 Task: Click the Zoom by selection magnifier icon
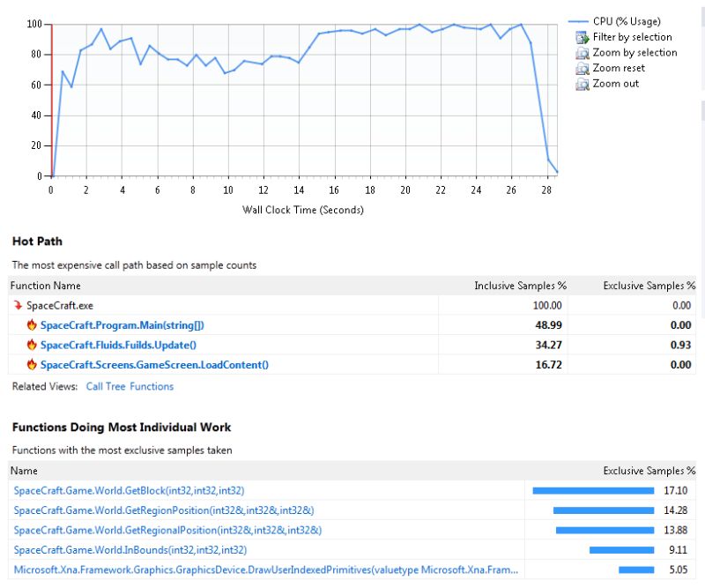(583, 53)
